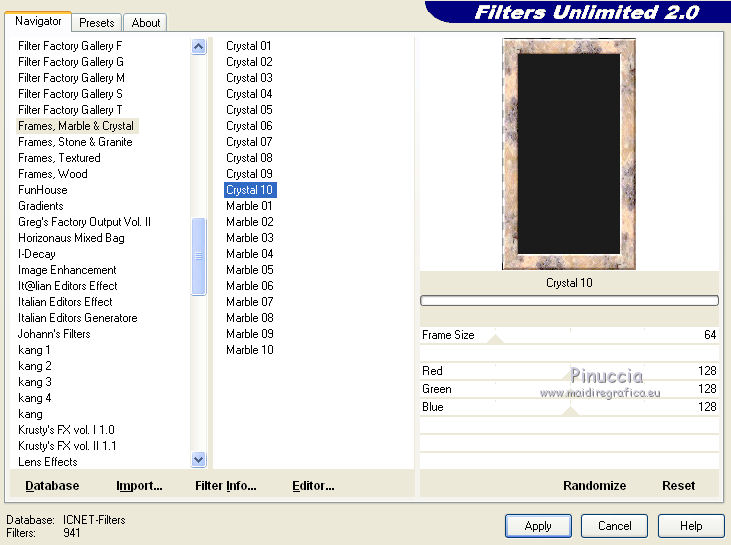The height and width of the screenshot is (545, 731).
Task: Select Frames, Textured category
Action: tap(59, 158)
